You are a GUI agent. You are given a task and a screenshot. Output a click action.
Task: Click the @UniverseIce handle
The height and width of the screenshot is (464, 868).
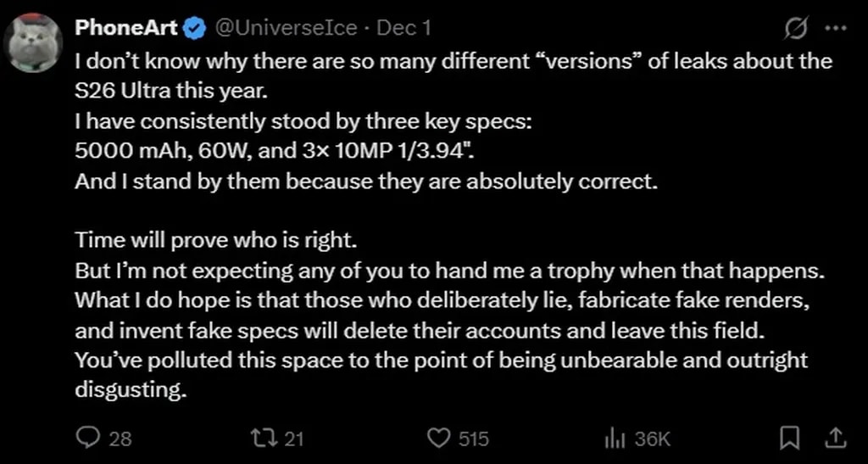point(287,28)
